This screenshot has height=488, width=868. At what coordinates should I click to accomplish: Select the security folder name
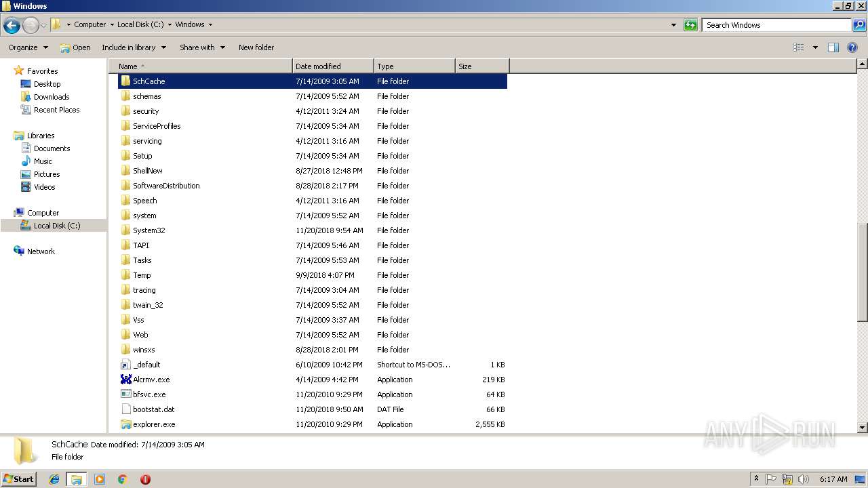[x=146, y=111]
